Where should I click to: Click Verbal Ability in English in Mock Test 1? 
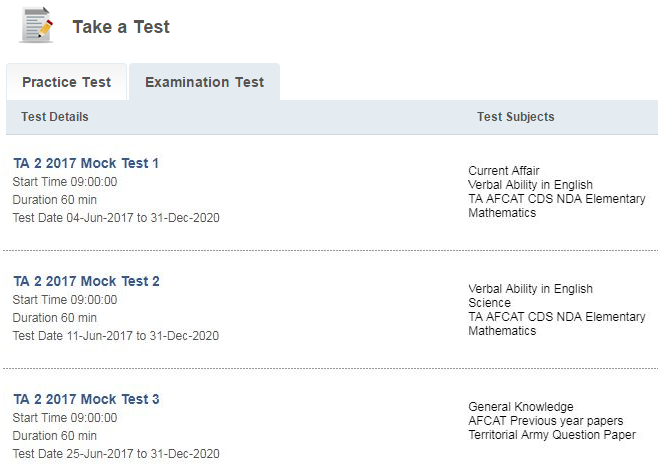530,185
